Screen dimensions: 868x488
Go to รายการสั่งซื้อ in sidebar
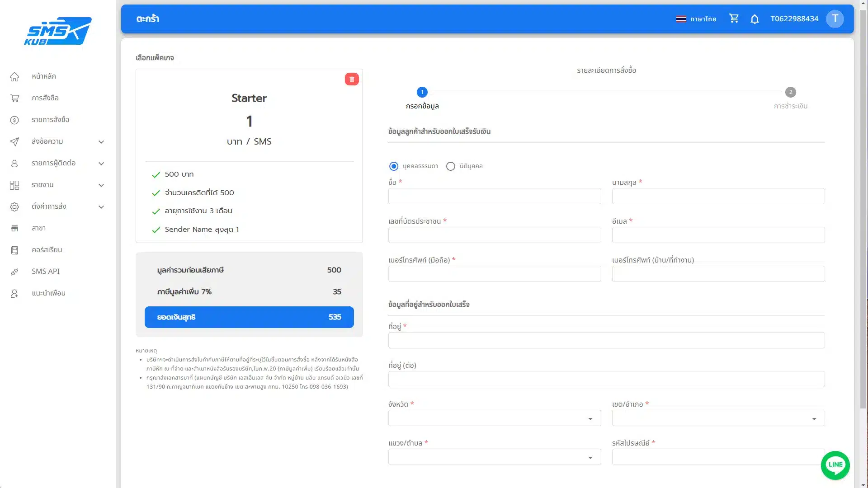50,120
